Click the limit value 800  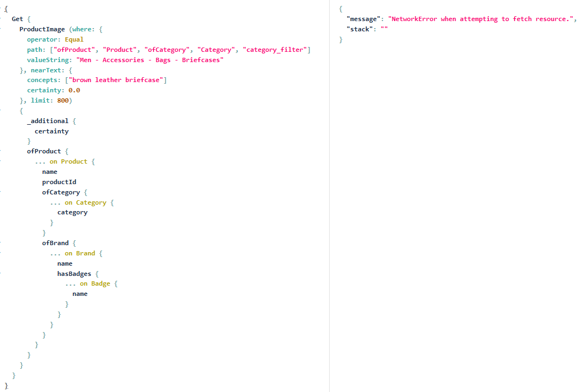point(63,100)
